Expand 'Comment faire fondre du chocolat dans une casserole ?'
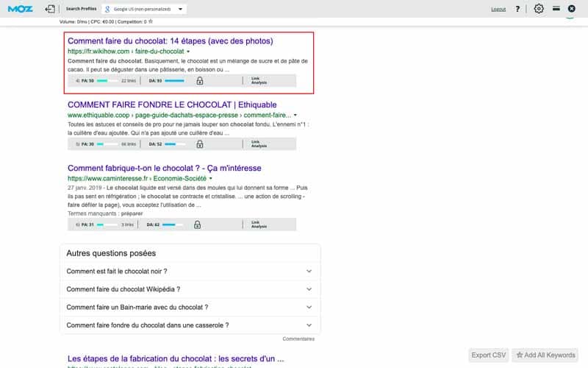 pyautogui.click(x=190, y=325)
